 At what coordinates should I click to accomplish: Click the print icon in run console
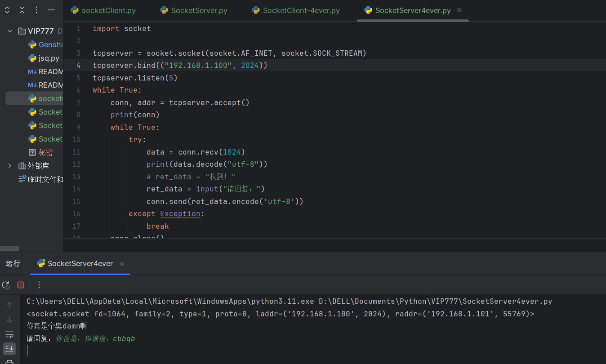(9, 362)
